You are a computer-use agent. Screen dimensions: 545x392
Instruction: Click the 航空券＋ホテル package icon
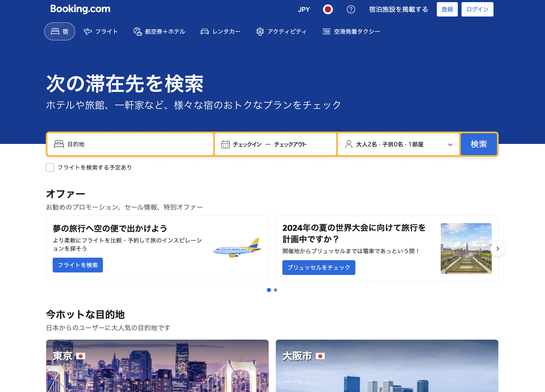137,31
